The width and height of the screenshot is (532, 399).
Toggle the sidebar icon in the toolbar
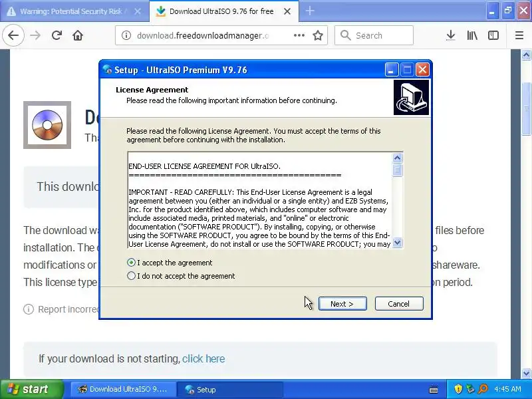(x=493, y=35)
